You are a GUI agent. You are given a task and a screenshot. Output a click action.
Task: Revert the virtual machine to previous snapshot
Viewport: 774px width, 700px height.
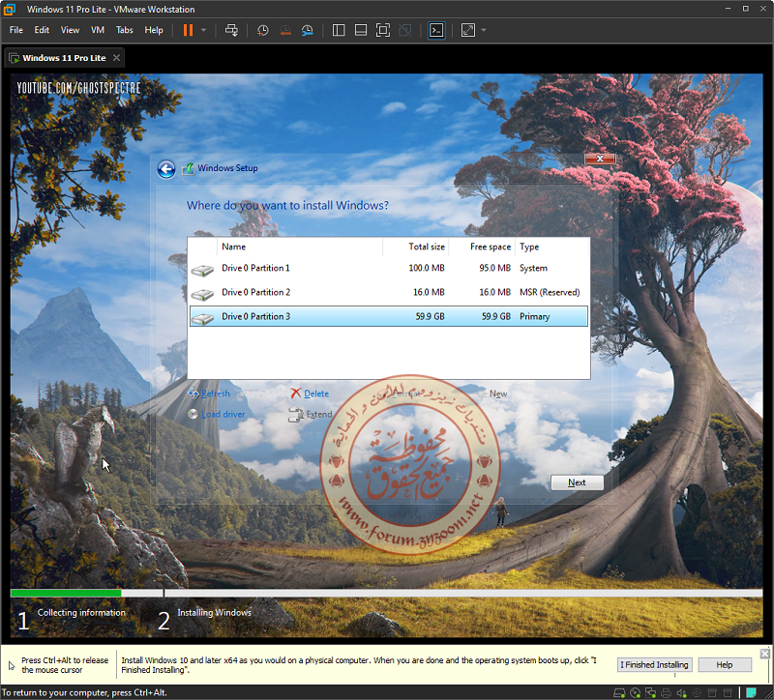tap(284, 30)
